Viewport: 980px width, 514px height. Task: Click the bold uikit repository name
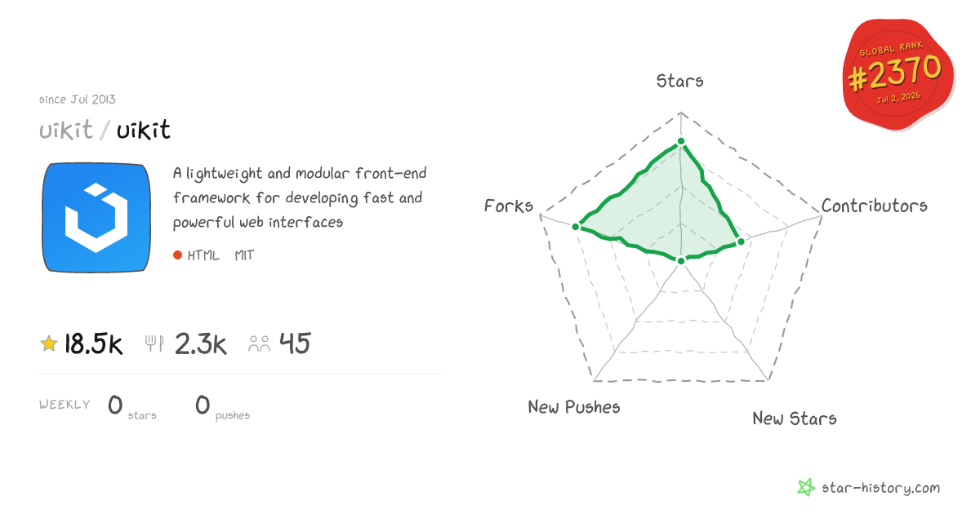[x=144, y=131]
